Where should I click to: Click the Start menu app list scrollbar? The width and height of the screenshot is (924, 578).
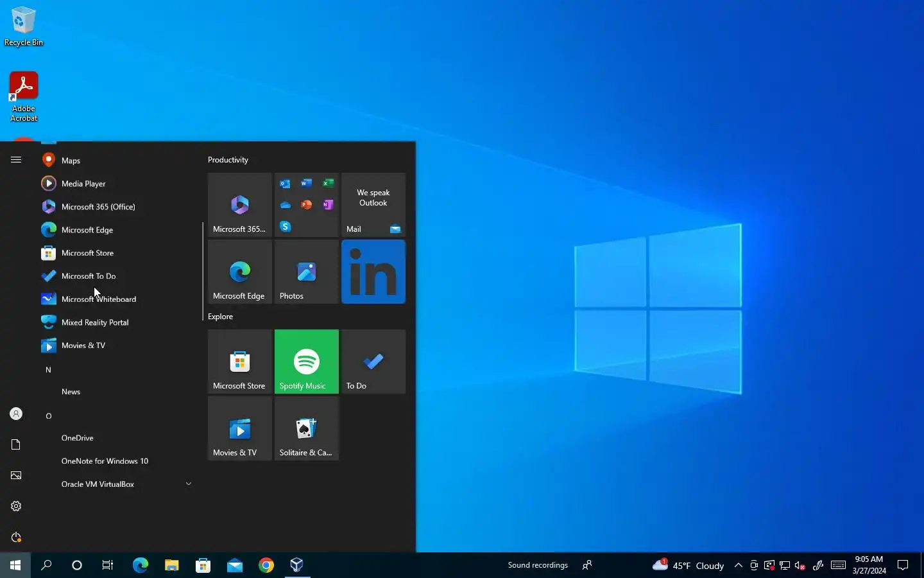click(203, 271)
